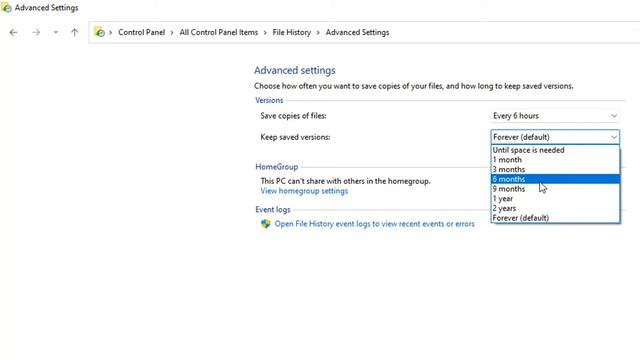Collapse the Keep saved versions dropdown
This screenshot has width=640, height=360.
point(555,137)
